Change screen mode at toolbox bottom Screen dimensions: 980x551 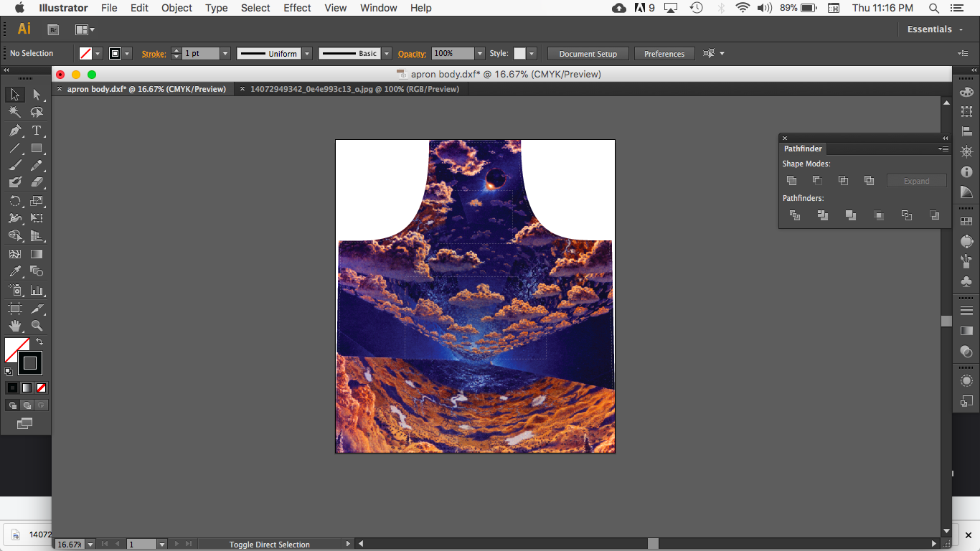point(24,424)
